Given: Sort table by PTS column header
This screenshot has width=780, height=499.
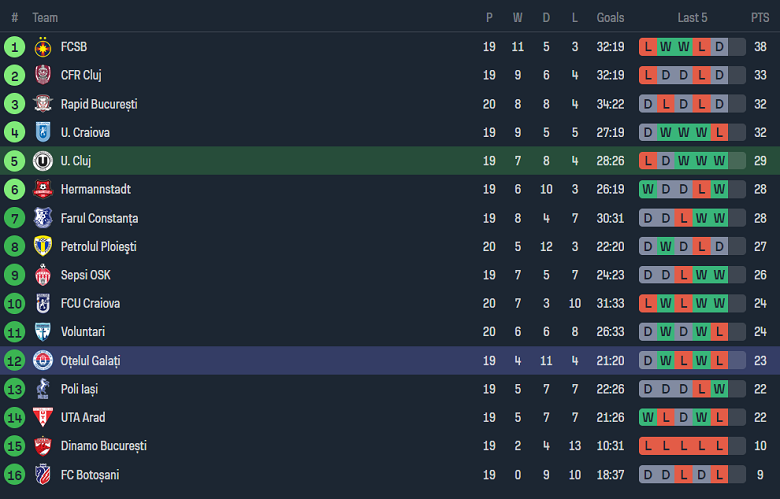Looking at the screenshot, I should 760,18.
